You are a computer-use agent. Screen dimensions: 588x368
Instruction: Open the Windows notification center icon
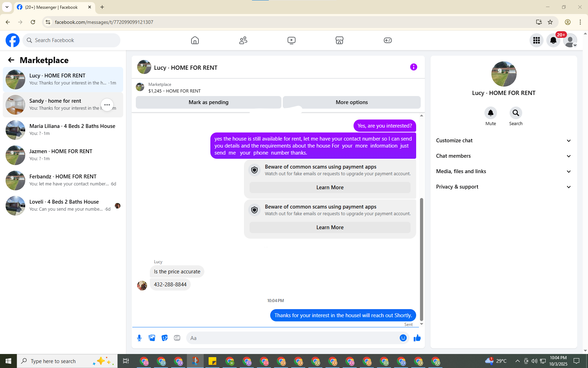click(576, 361)
